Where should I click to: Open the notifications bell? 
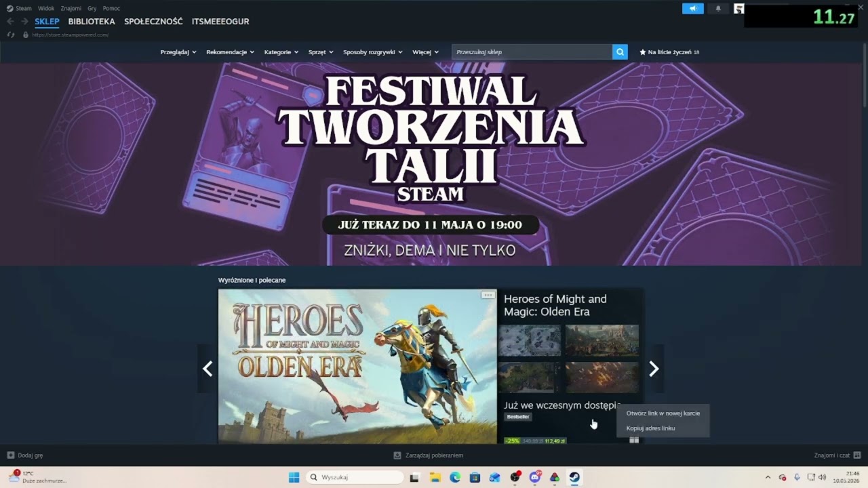click(718, 8)
